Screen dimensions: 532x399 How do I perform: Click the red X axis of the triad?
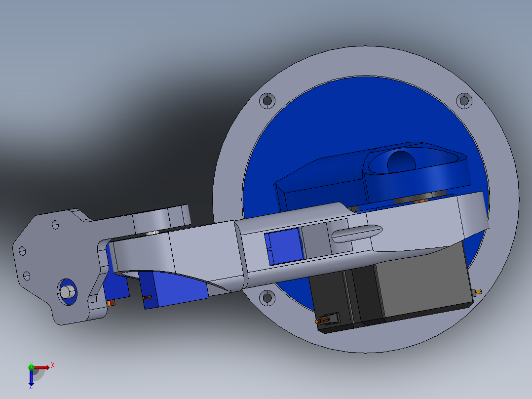coord(42,367)
